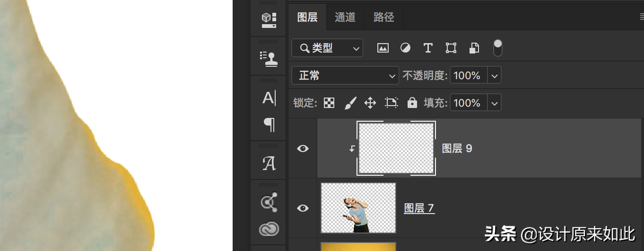Lock all layer attributes
This screenshot has width=644, height=251.
[x=412, y=103]
